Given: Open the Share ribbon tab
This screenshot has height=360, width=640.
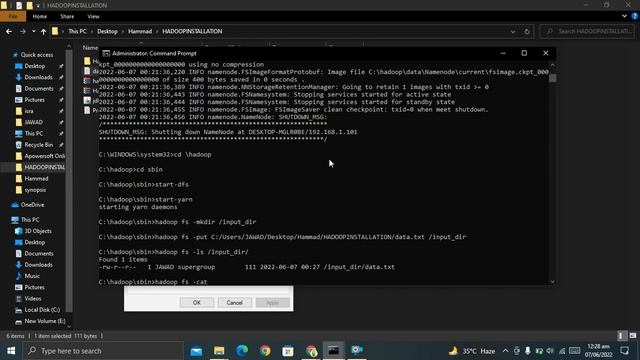Looking at the screenshot, I should [x=67, y=16].
